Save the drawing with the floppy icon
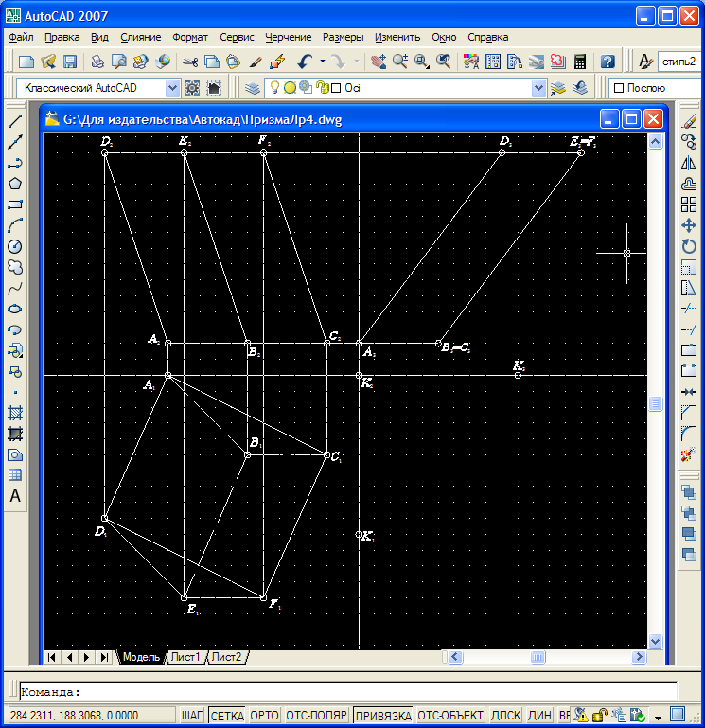Screen dimensions: 705x728 70,62
